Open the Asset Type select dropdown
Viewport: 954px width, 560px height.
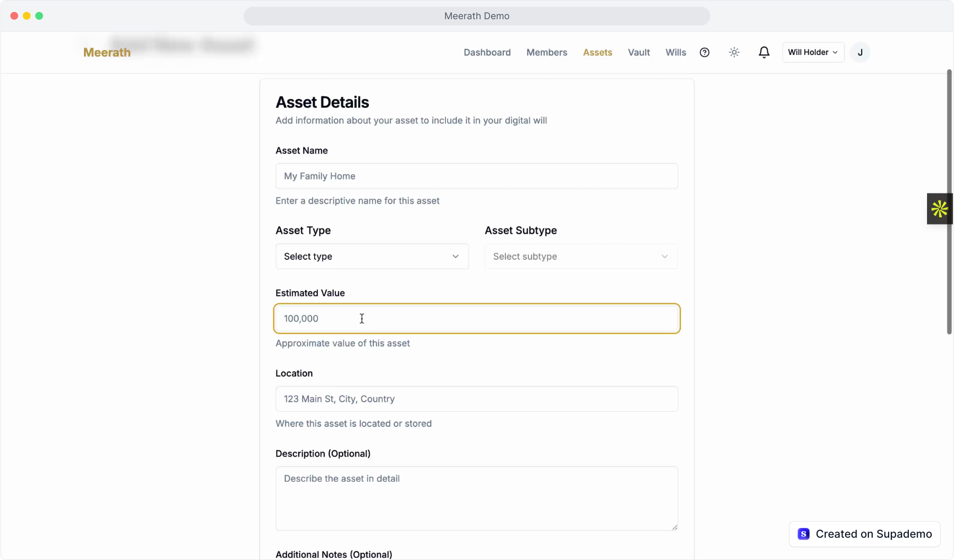[372, 257]
